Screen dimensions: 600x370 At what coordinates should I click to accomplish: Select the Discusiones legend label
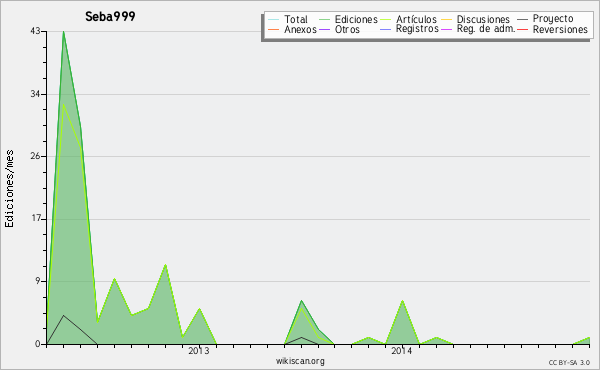tap(483, 19)
